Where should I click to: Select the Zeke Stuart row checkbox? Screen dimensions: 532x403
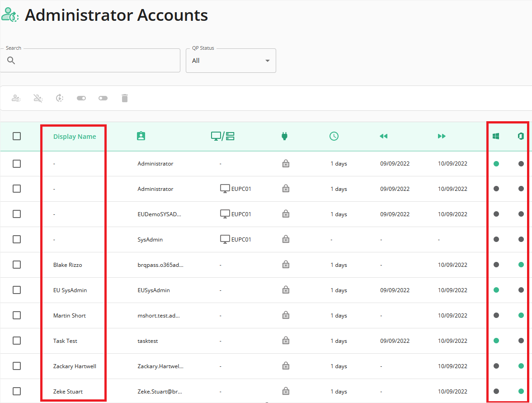(x=17, y=391)
